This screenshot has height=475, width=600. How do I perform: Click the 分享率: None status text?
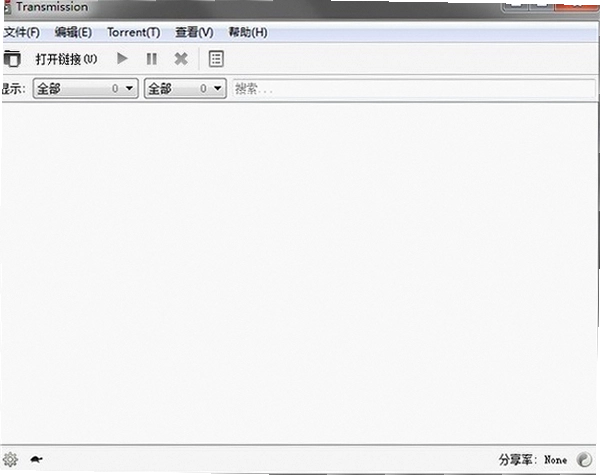tap(533, 460)
